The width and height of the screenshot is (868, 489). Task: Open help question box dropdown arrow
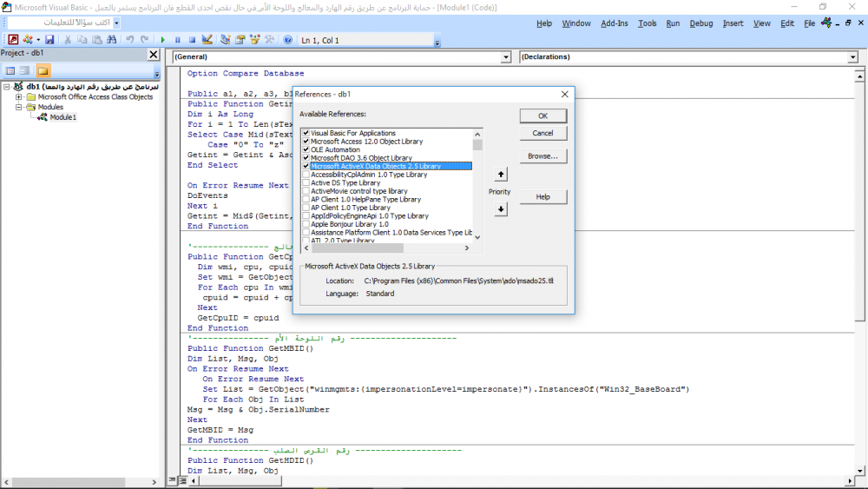point(116,23)
